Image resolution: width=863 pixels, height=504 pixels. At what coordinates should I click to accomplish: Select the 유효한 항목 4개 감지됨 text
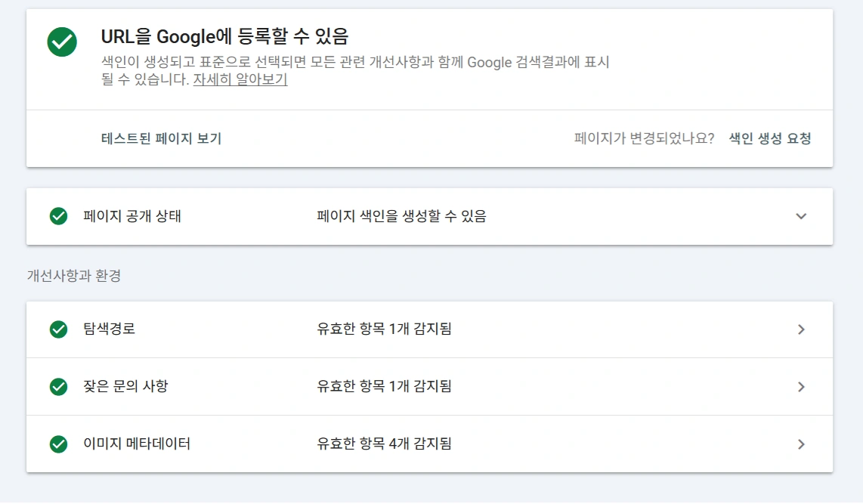[x=382, y=444]
